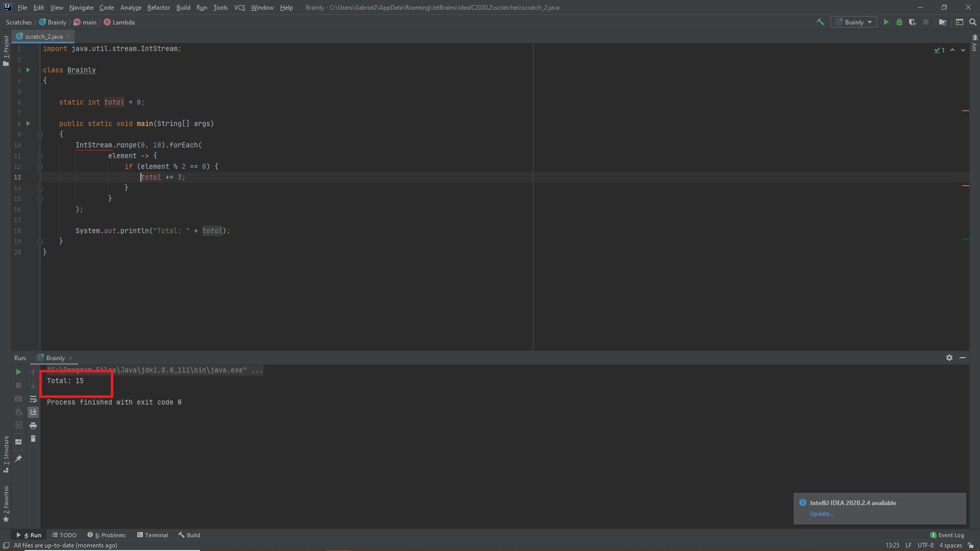Run Brainly with Coverage icon
Image resolution: width=980 pixels, height=551 pixels.
pos(912,22)
